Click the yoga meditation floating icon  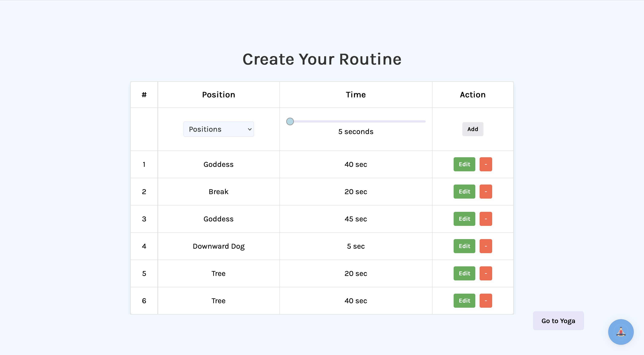point(621,332)
